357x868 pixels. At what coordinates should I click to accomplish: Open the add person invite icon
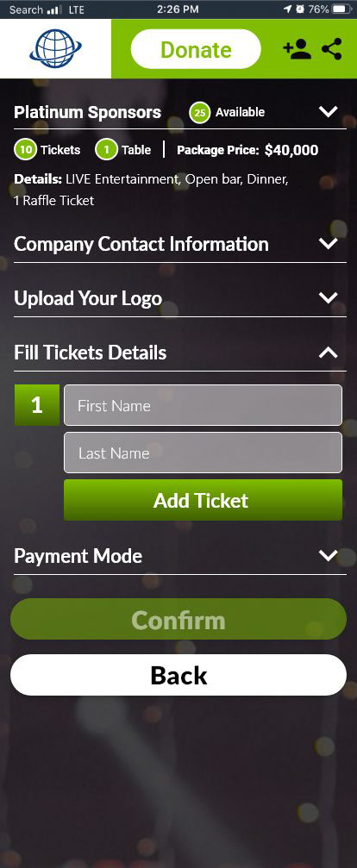pyautogui.click(x=297, y=49)
